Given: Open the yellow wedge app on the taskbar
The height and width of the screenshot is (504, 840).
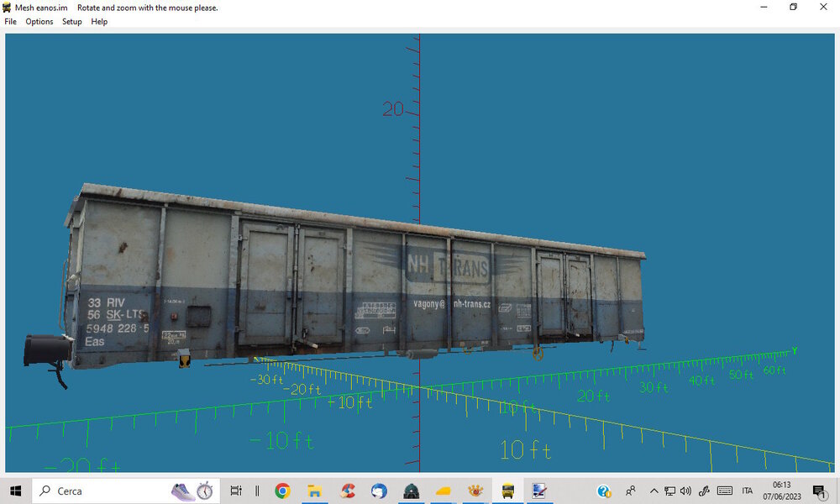Looking at the screenshot, I should click(443, 491).
